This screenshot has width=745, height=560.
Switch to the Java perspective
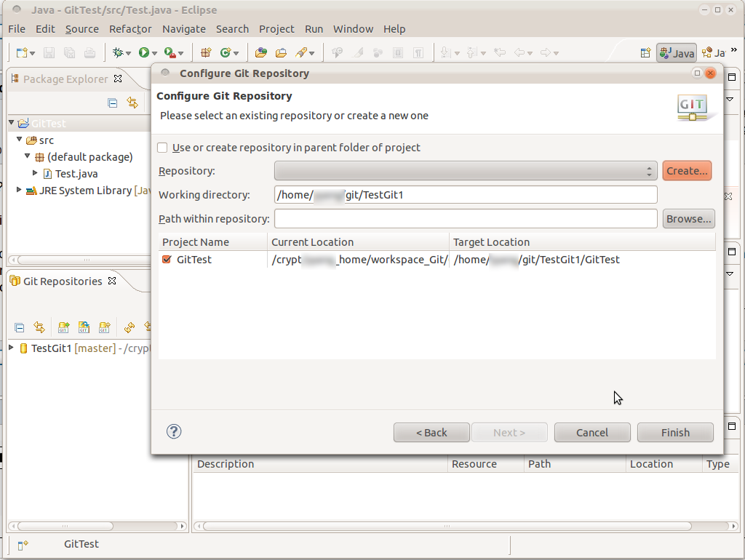(677, 52)
